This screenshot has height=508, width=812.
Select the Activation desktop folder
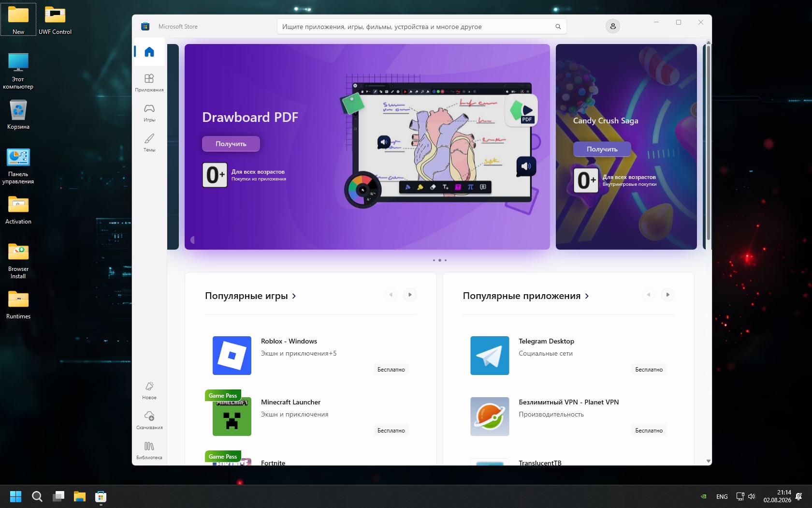pos(18,209)
